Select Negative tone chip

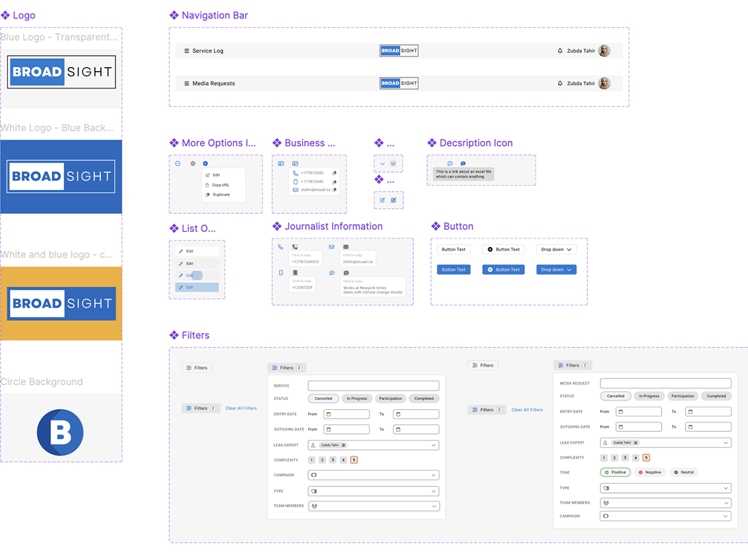point(650,472)
